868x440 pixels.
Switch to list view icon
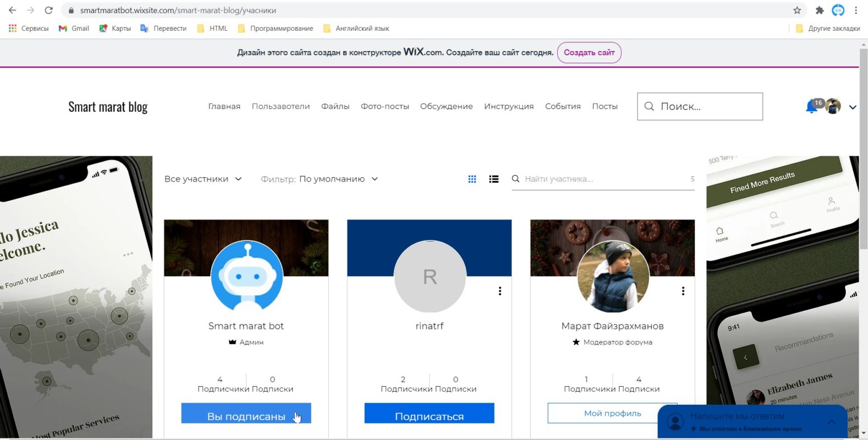click(x=494, y=179)
